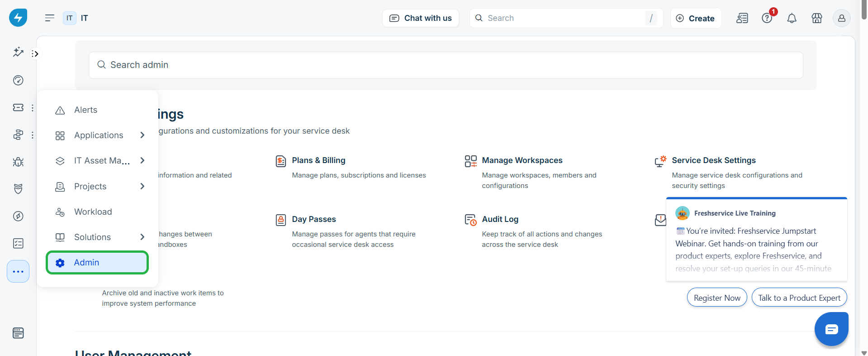Click the Plans & Billing icon
868x356 pixels.
[x=281, y=161]
